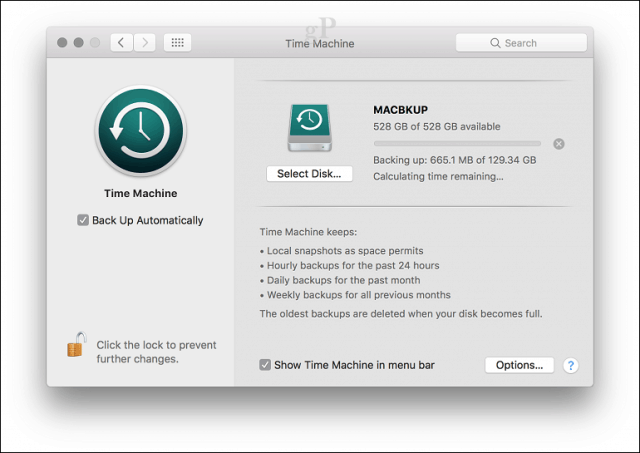
Task: Click the Time Machine label under the icon
Action: pos(141,193)
